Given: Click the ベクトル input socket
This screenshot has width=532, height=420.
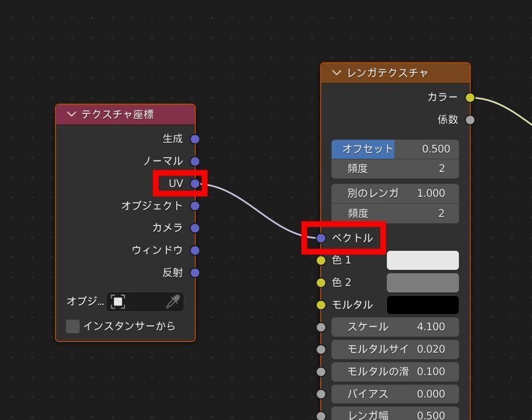Looking at the screenshot, I should pos(321,238).
